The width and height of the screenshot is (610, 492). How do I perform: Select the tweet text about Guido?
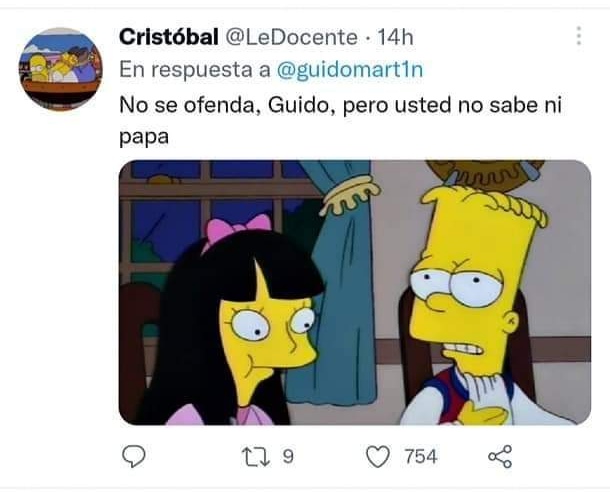click(340, 121)
